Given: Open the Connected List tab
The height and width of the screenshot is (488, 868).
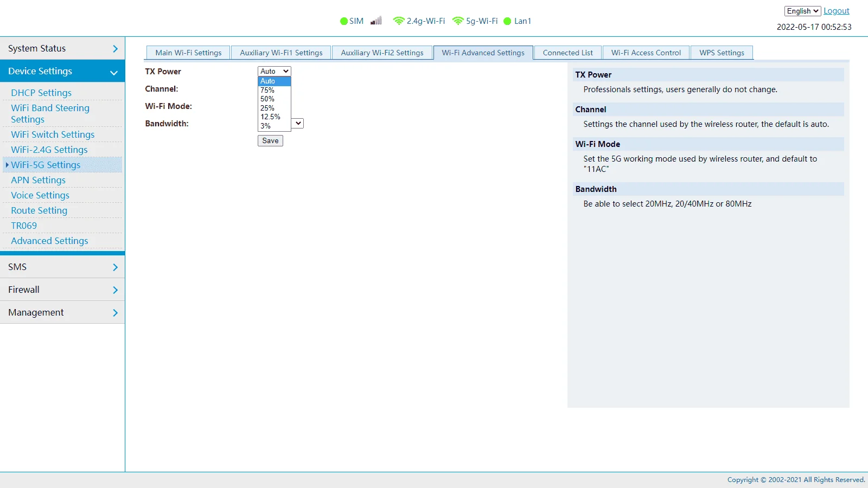Looking at the screenshot, I should [567, 53].
